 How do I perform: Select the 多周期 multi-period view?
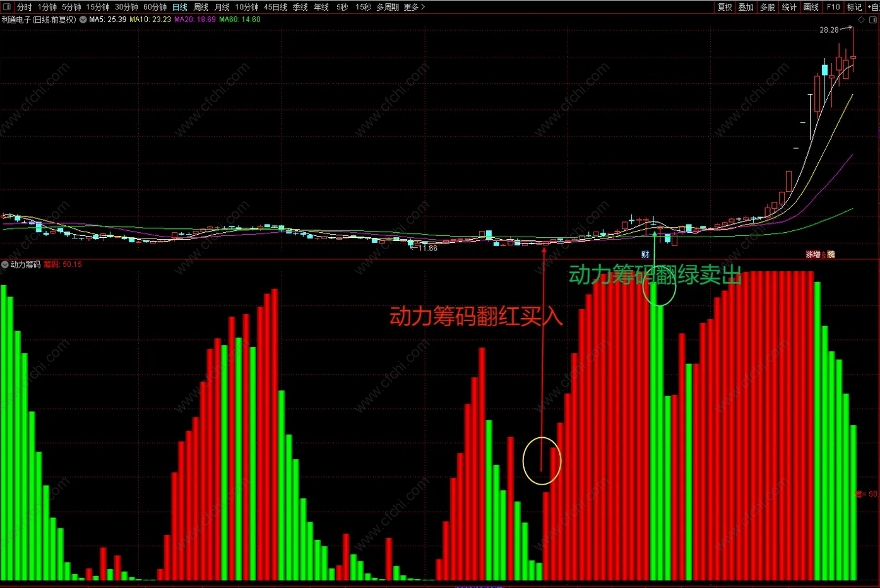click(x=388, y=7)
